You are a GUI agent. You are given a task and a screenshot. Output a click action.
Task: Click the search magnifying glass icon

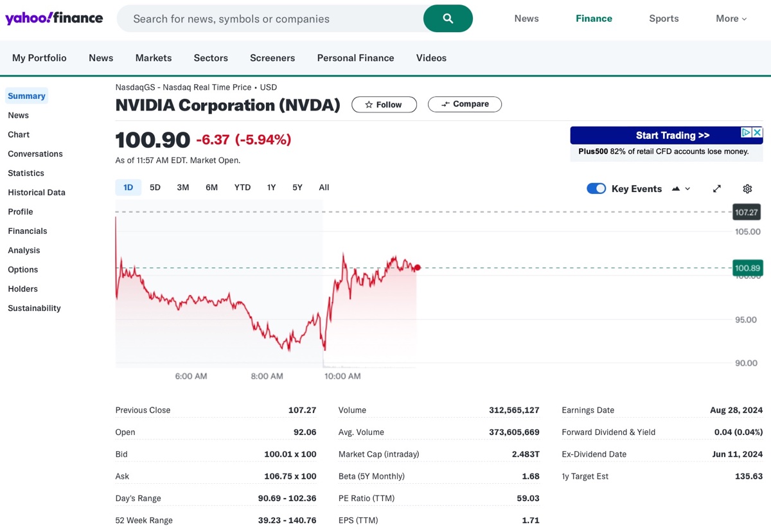point(447,19)
